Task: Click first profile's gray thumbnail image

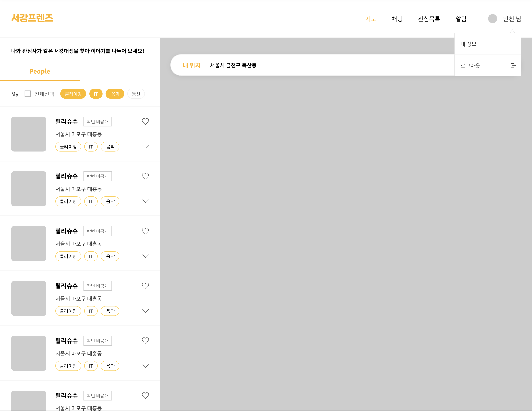Action: [29, 134]
